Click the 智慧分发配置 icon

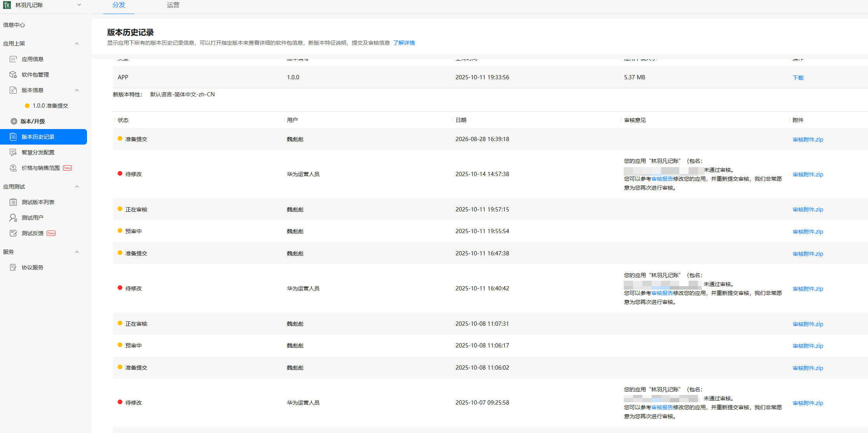click(13, 152)
